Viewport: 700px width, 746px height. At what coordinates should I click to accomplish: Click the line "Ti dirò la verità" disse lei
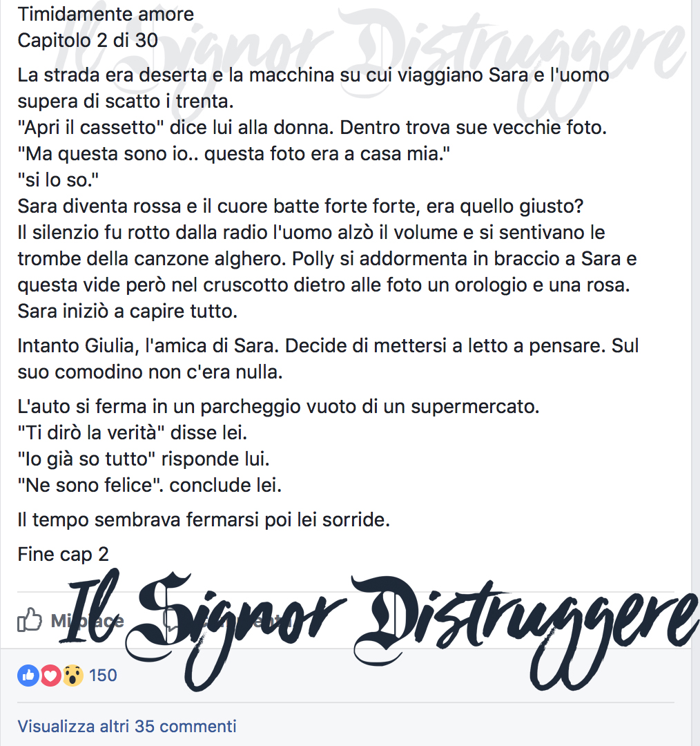[133, 433]
